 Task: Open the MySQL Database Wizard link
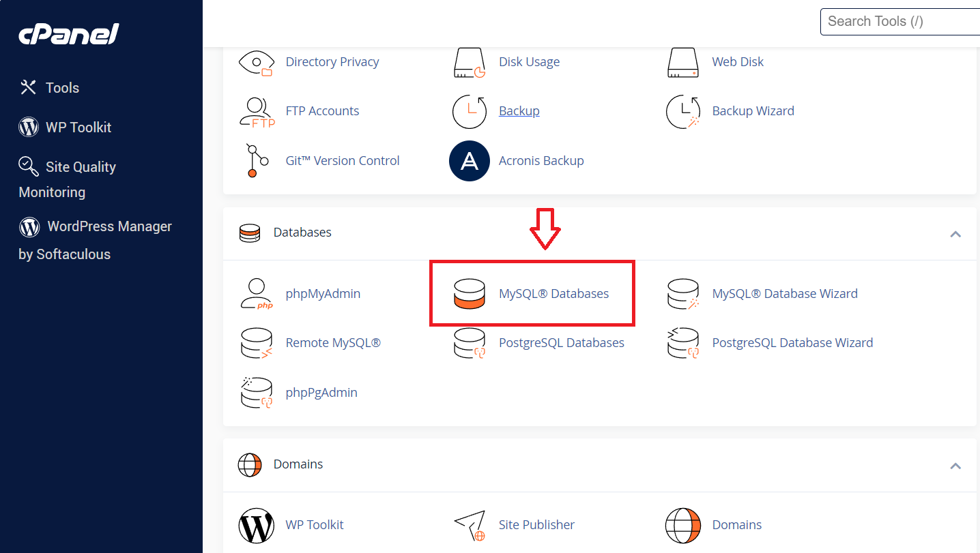784,294
